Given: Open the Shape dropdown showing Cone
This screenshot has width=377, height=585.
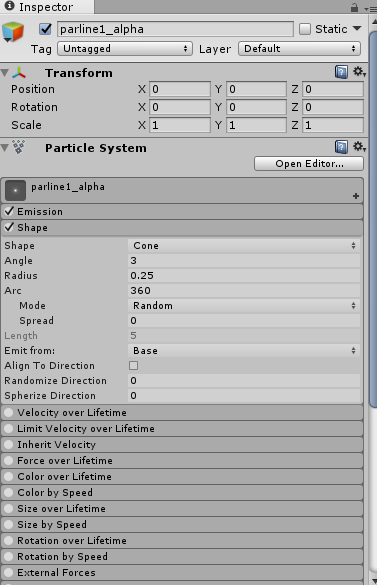Looking at the screenshot, I should 244,245.
